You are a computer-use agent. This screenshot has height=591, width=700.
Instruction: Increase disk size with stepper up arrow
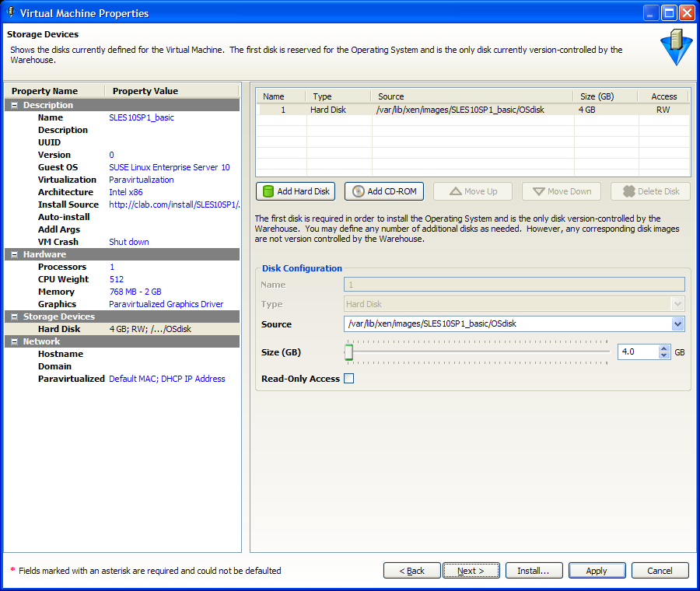pos(664,348)
